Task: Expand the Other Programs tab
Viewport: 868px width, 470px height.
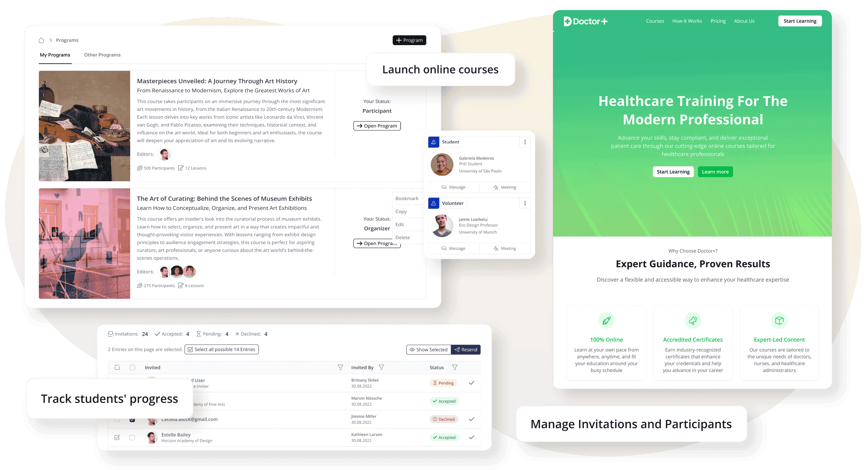Action: (x=102, y=55)
